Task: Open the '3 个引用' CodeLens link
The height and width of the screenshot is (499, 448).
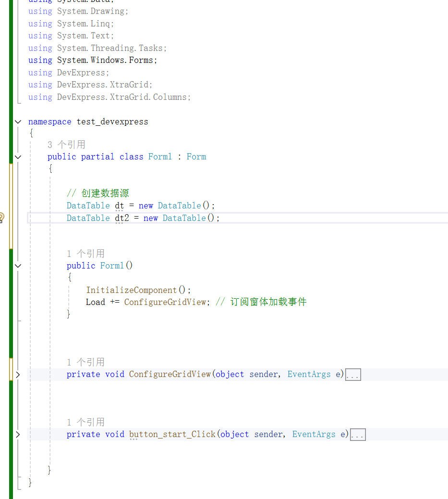Action: pos(66,145)
